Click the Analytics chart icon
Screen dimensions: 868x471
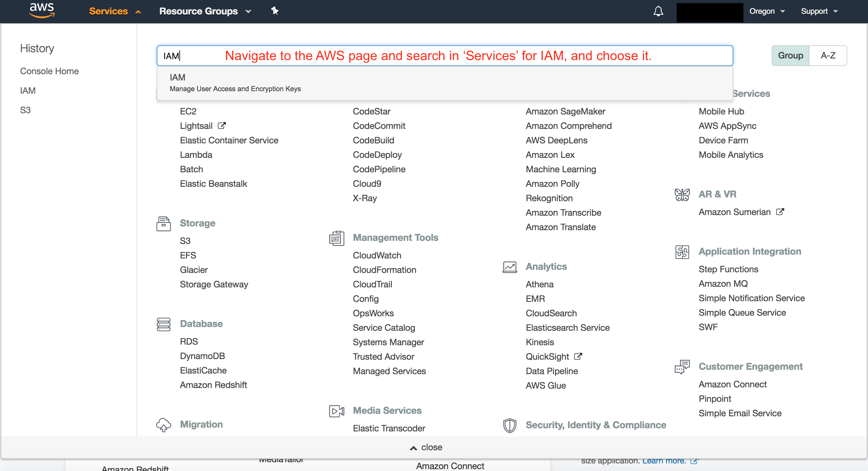pyautogui.click(x=510, y=267)
